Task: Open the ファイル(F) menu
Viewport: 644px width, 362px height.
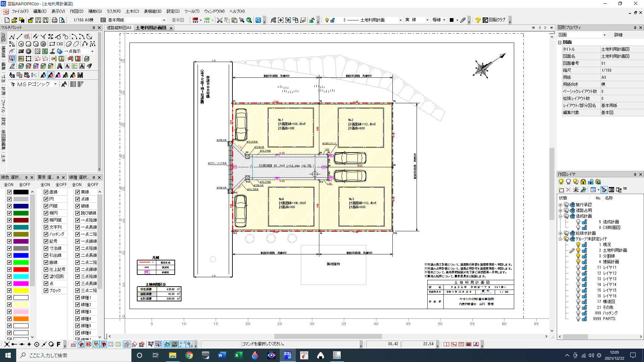Action: (20, 11)
